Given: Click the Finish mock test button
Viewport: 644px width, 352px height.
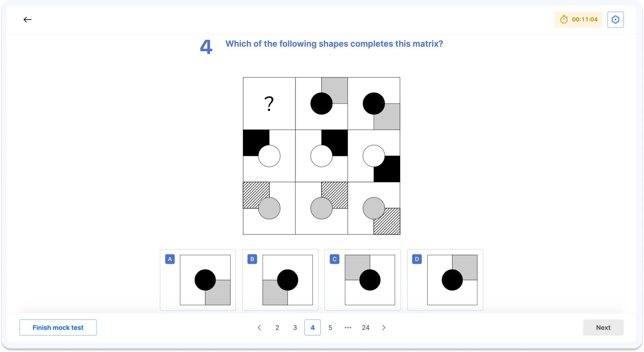Looking at the screenshot, I should [58, 327].
